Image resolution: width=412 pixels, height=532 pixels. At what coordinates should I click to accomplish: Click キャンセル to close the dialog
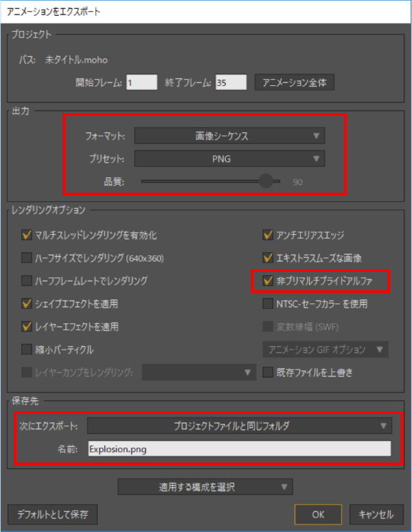376,514
